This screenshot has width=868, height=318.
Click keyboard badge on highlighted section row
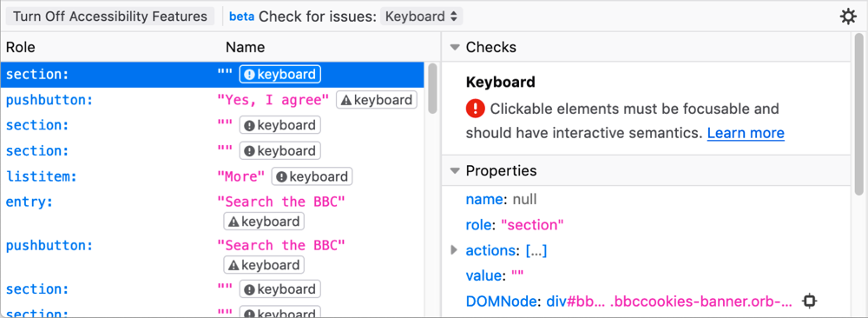coord(280,75)
